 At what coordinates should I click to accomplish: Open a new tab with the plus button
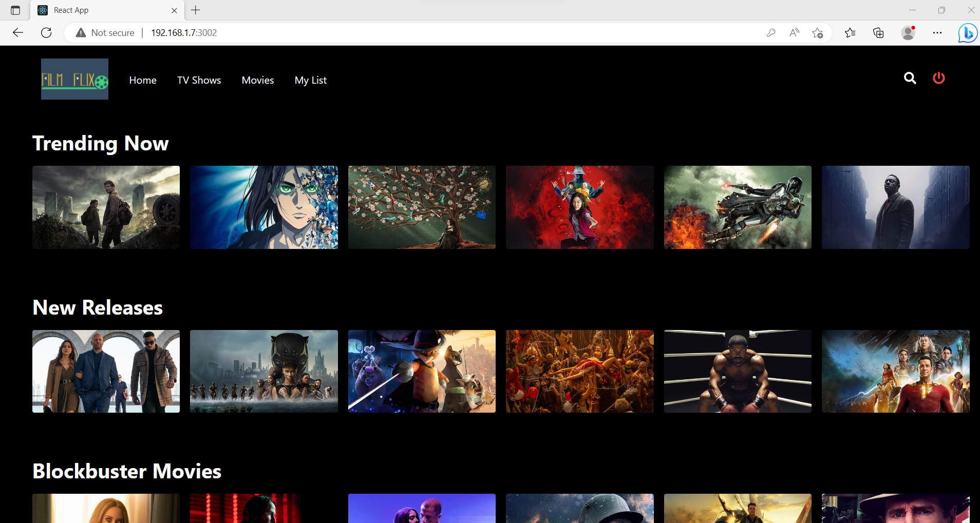[195, 10]
